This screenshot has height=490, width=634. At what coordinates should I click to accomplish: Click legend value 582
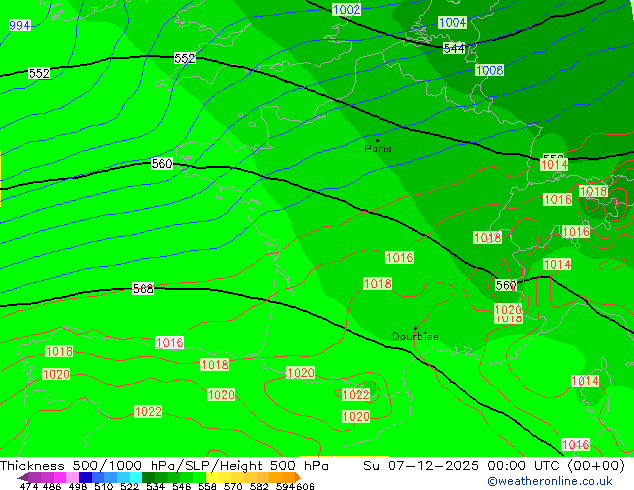pyautogui.click(x=259, y=486)
